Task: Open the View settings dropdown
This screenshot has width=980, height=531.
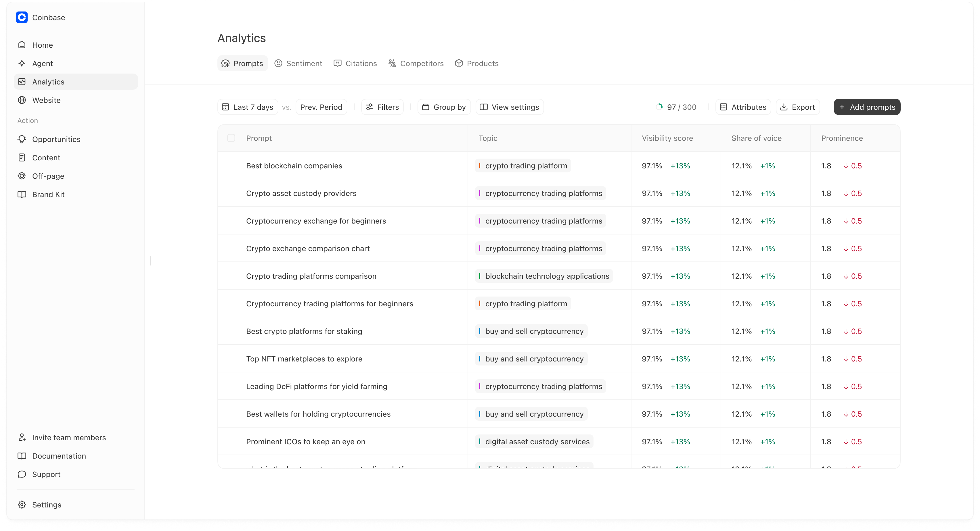Action: point(509,107)
